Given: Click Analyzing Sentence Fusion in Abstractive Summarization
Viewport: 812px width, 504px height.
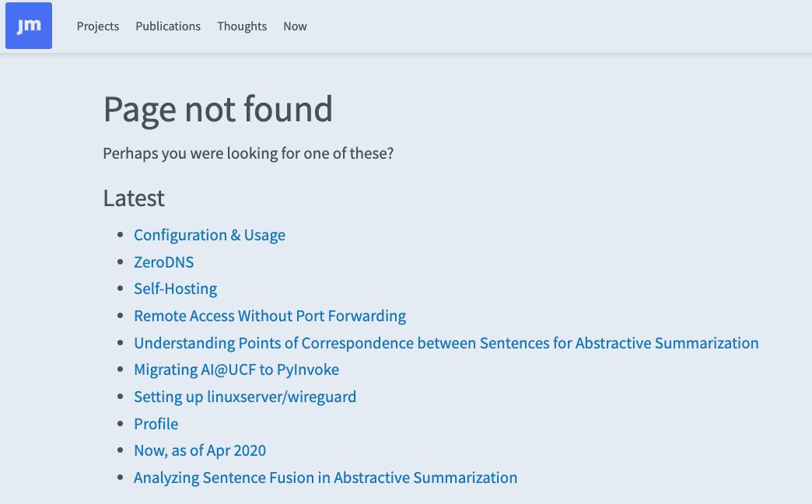Looking at the screenshot, I should 326,478.
